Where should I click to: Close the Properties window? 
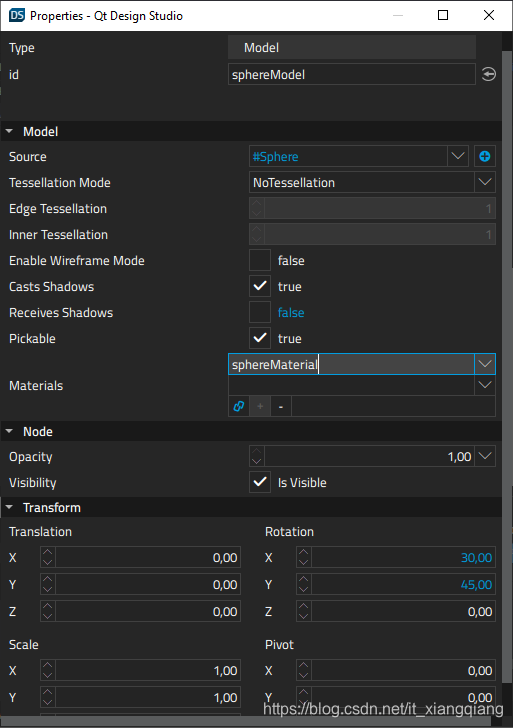(x=489, y=15)
